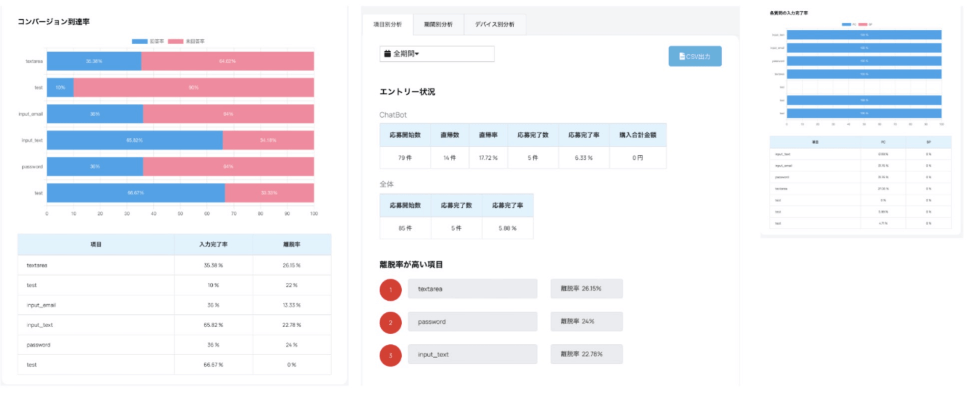Screen dimensions: 980x416
Task: Switch to the 期間別分析 tab
Action: [x=438, y=25]
